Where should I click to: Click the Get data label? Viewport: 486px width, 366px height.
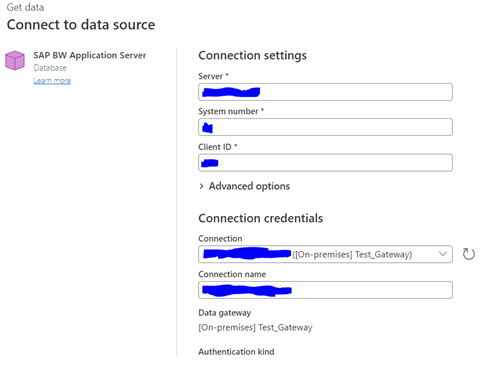pyautogui.click(x=25, y=7)
